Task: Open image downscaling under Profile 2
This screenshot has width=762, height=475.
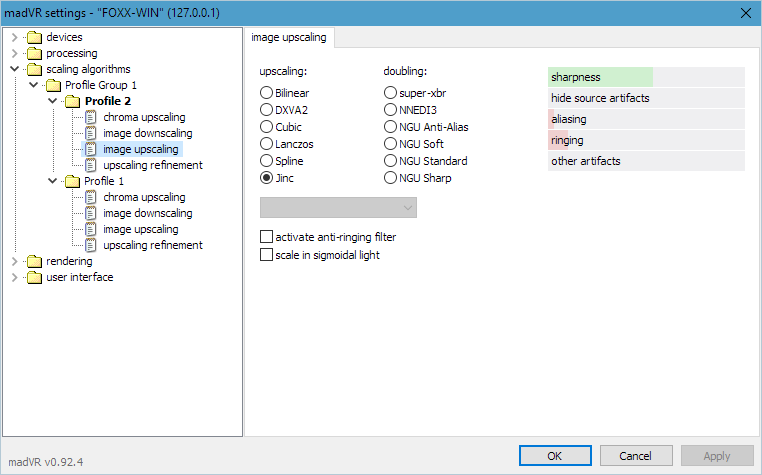Action: pyautogui.click(x=148, y=133)
